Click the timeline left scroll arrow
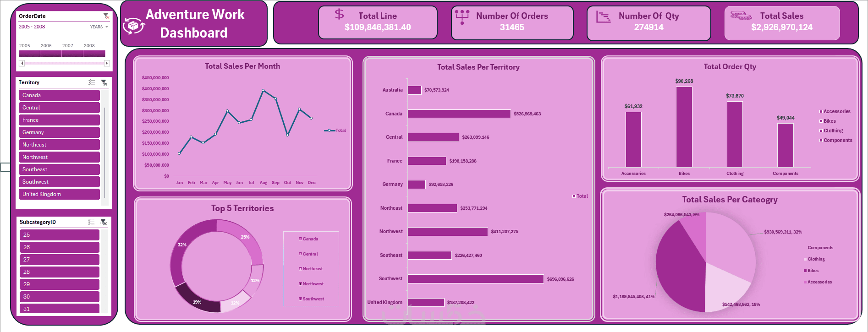This screenshot has height=332, width=868. point(22,63)
